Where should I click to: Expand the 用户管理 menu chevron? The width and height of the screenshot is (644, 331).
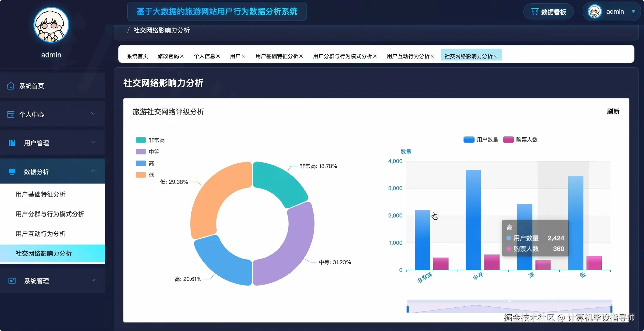(93, 142)
